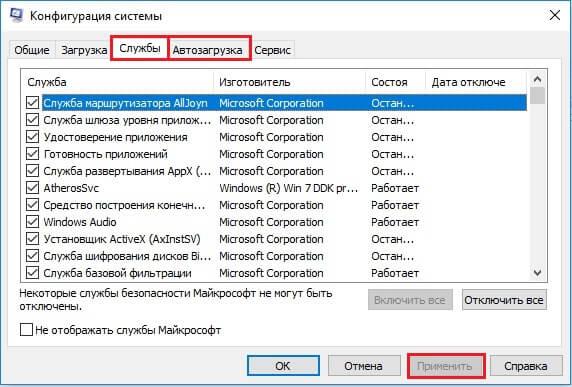Go to the Автозагрузка tab

coord(209,49)
